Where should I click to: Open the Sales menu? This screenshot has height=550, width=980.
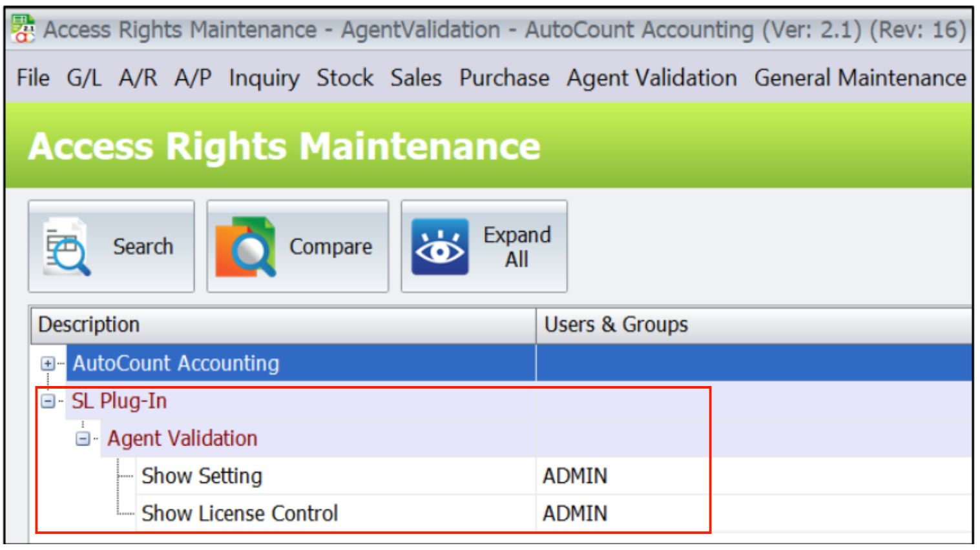tap(415, 77)
